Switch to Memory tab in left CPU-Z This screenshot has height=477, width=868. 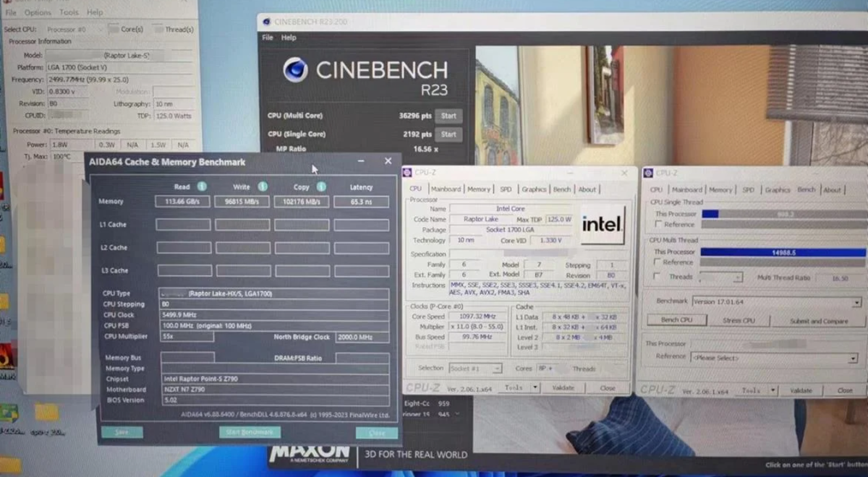(x=478, y=189)
